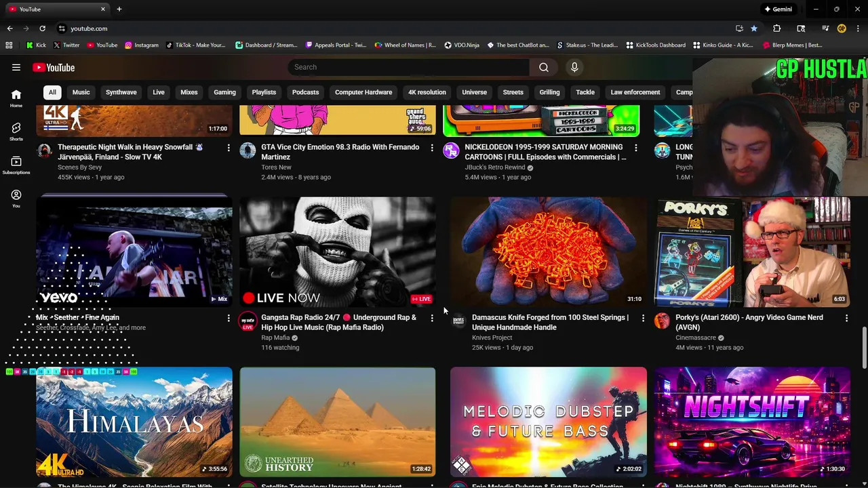Open options menu for the Damascus Knife video
The width and height of the screenshot is (868, 488).
[643, 318]
